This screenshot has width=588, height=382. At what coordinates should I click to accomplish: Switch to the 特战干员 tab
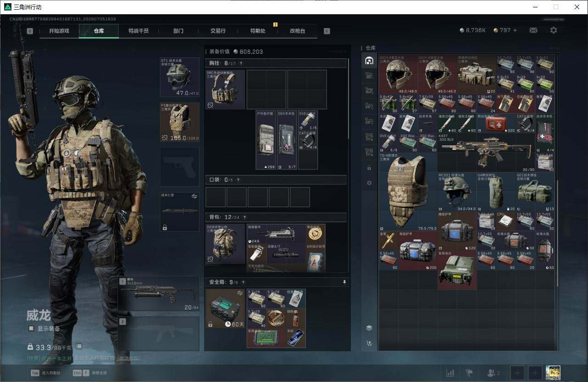point(138,31)
